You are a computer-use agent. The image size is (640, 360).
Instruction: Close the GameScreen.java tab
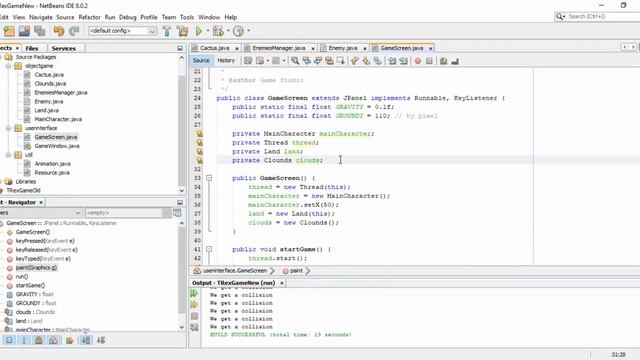430,49
